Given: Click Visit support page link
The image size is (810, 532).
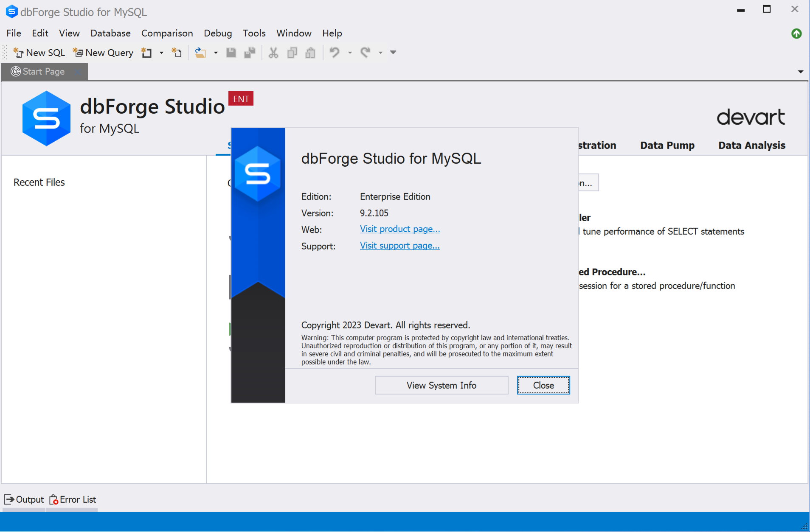Looking at the screenshot, I should coord(399,246).
